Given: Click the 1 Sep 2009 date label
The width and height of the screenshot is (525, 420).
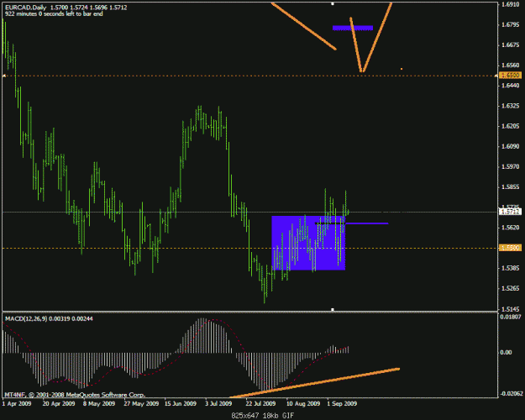Looking at the screenshot, I should [x=342, y=403].
